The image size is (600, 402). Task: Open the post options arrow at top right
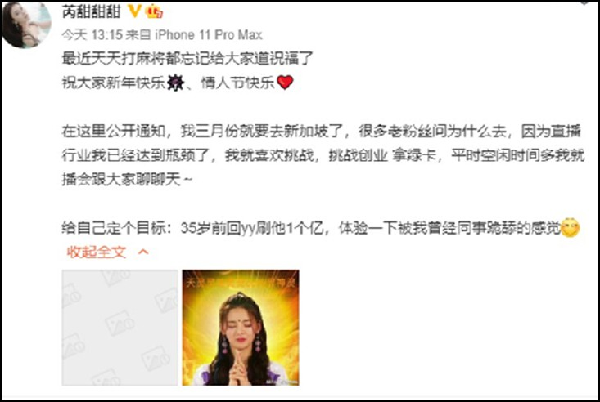(584, 2)
